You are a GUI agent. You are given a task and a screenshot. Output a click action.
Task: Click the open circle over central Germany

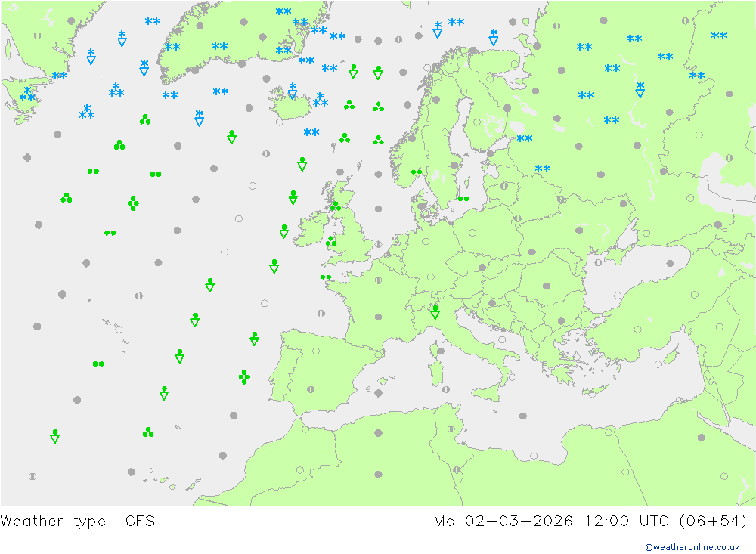tap(426, 242)
